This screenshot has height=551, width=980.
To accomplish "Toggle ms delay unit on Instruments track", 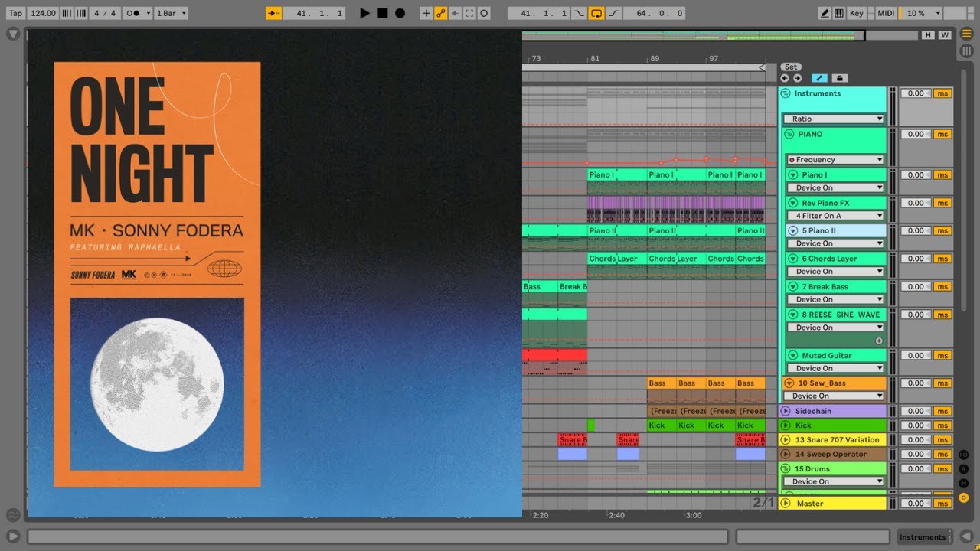I will click(x=942, y=93).
